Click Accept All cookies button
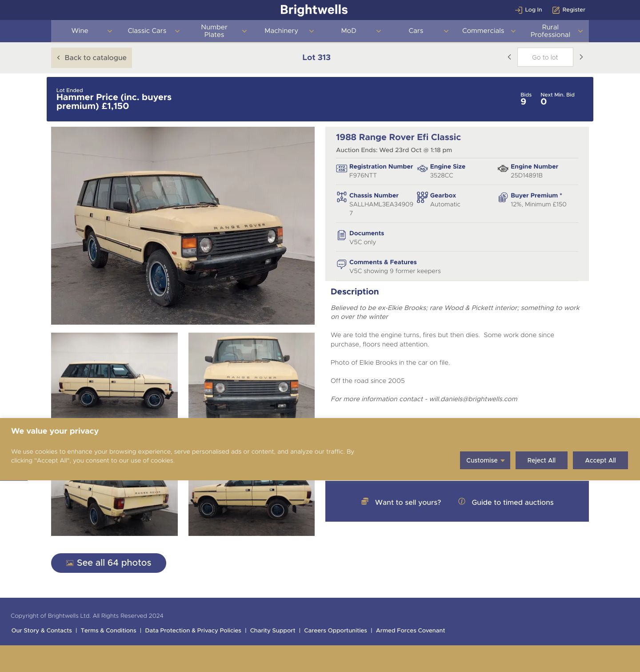This screenshot has height=672, width=640. (x=600, y=460)
